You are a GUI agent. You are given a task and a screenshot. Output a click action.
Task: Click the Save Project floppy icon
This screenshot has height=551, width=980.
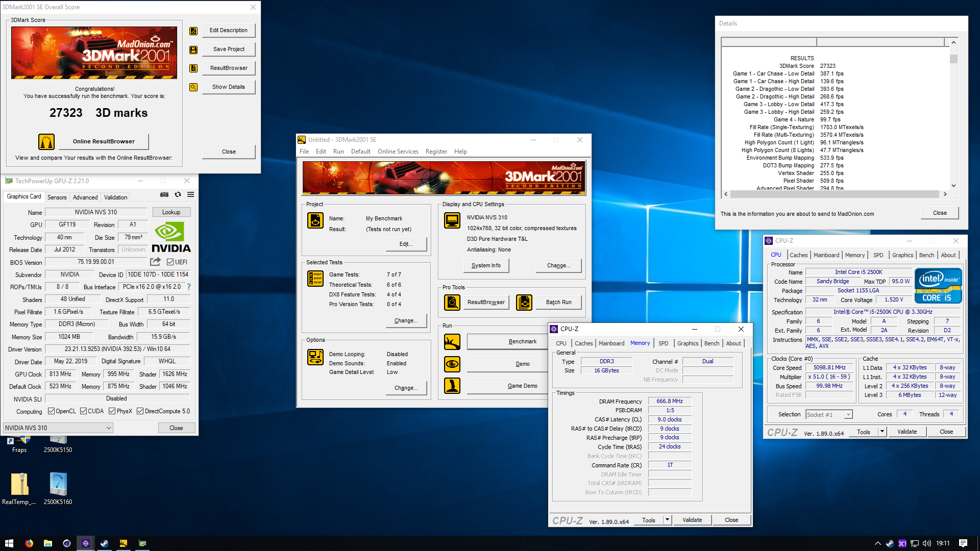pyautogui.click(x=193, y=49)
